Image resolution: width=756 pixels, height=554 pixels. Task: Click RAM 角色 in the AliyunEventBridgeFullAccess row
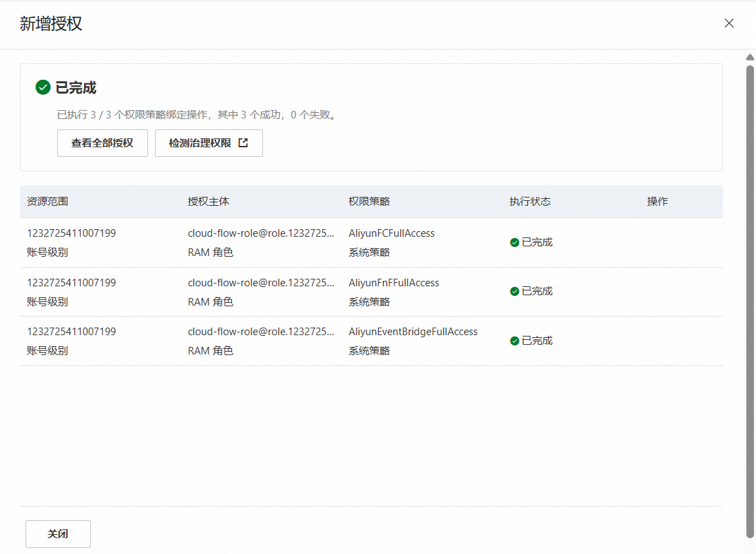(211, 351)
